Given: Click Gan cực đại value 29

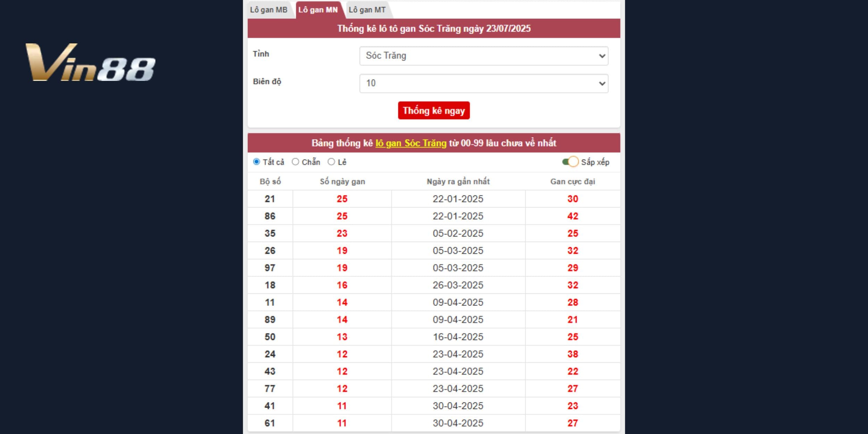Looking at the screenshot, I should pyautogui.click(x=573, y=268).
